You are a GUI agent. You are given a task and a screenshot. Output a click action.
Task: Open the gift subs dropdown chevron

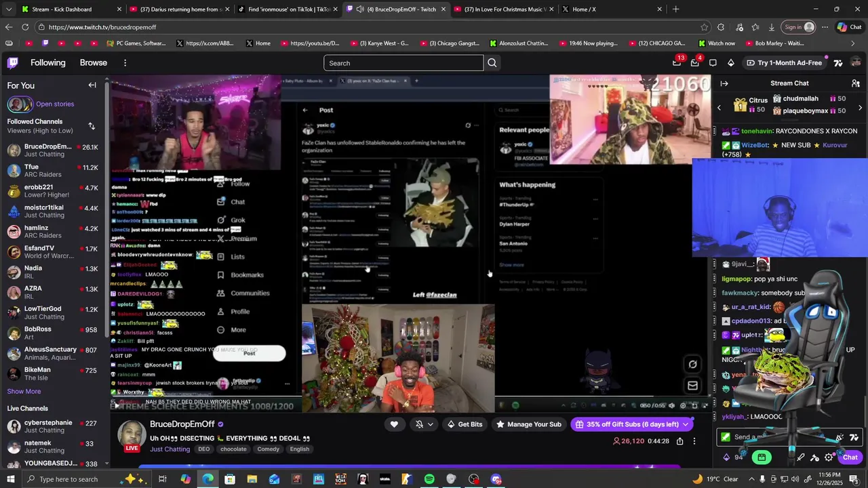(686, 424)
